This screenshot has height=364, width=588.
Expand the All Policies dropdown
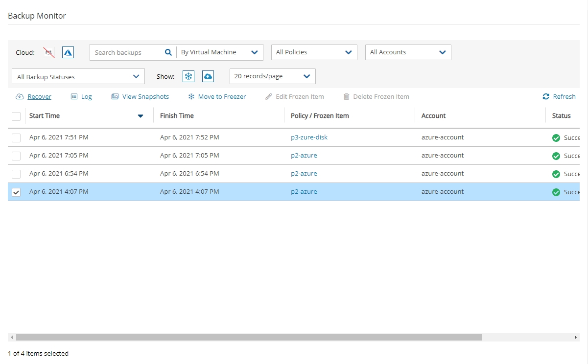(314, 52)
